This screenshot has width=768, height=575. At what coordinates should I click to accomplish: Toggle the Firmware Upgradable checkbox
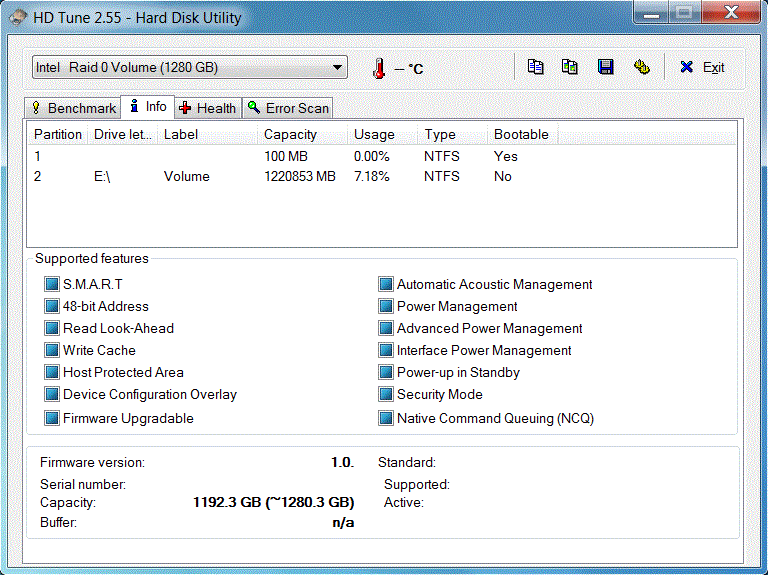(x=51, y=418)
